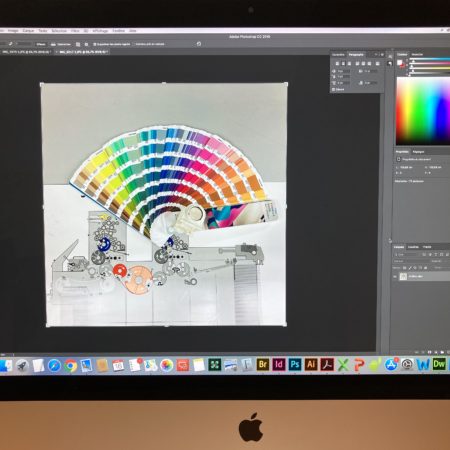Click the content-aware option in options bar
This screenshot has width=450, height=450.
click(150, 44)
